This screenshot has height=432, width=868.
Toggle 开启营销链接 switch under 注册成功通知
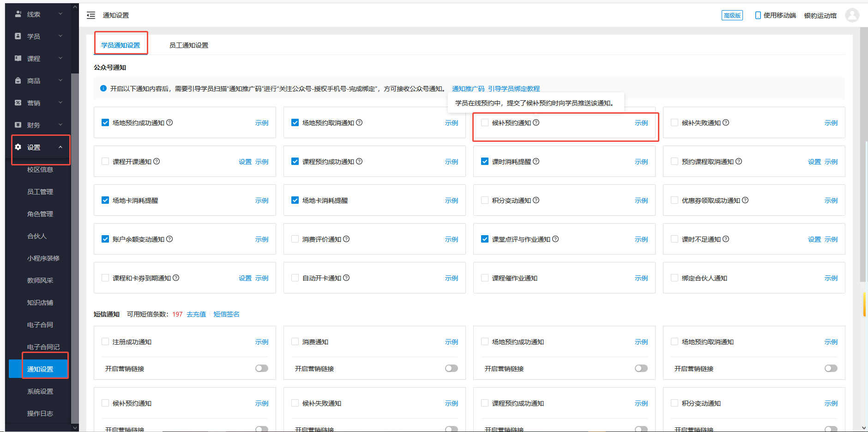click(x=262, y=368)
